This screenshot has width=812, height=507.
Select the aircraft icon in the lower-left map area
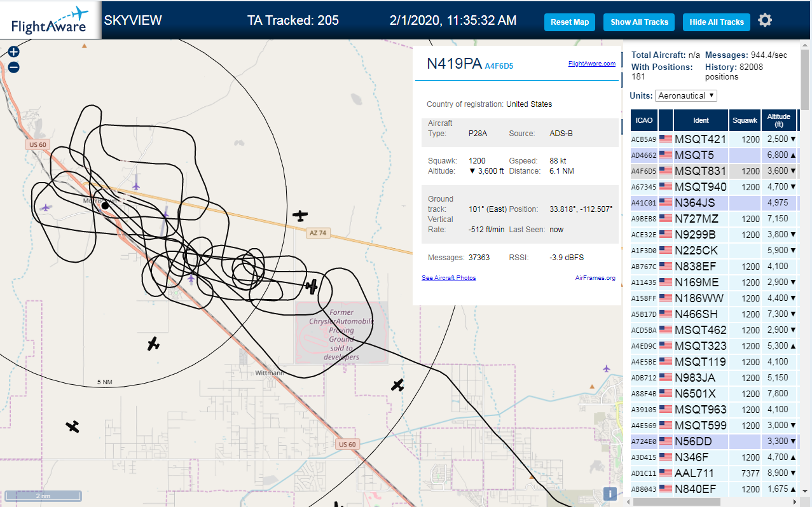point(73,426)
